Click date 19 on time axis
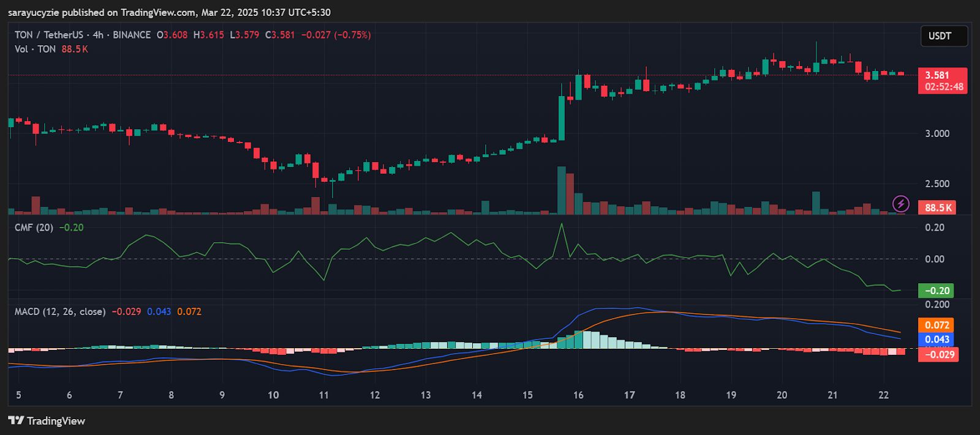The image size is (980, 435). coord(731,395)
